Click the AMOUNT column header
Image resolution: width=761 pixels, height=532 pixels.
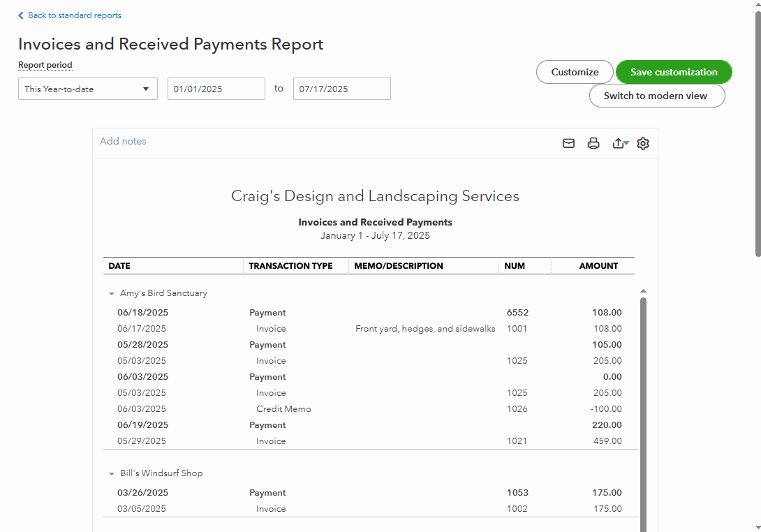[598, 266]
